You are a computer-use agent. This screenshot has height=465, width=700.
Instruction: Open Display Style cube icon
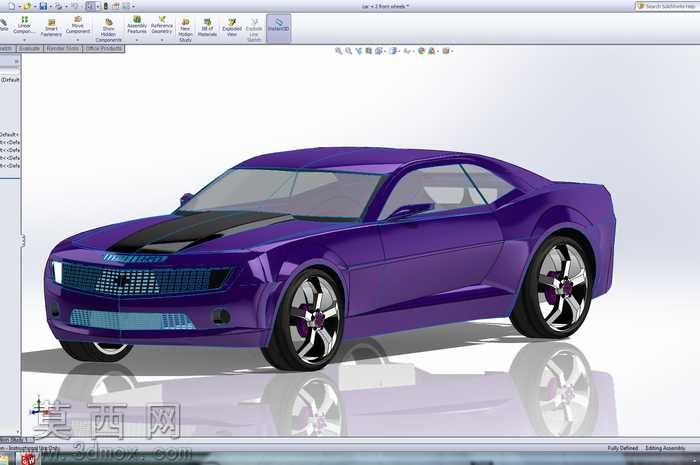tap(393, 51)
